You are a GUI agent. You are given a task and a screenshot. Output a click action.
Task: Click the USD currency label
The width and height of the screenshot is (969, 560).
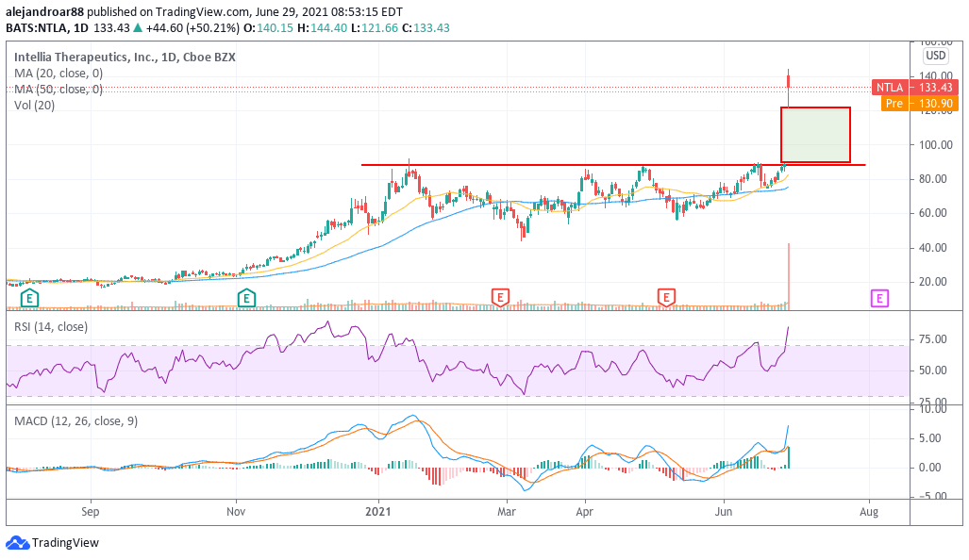[935, 56]
